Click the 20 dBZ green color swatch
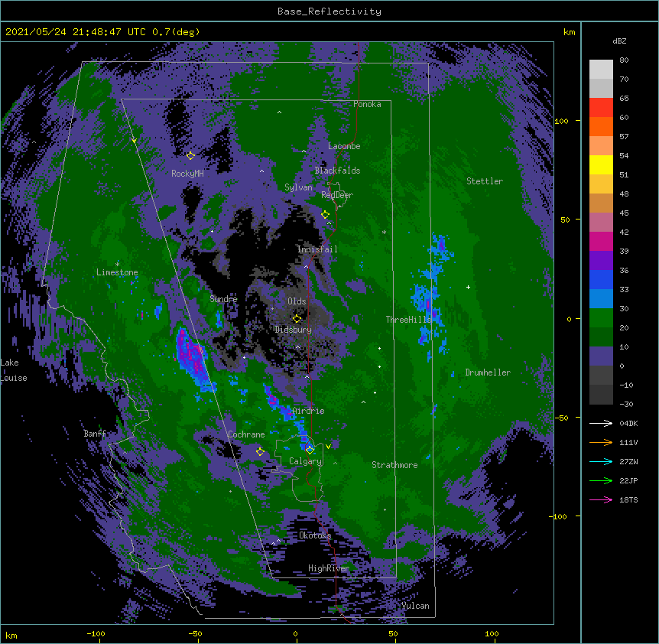This screenshot has width=659, height=644. pyautogui.click(x=601, y=337)
